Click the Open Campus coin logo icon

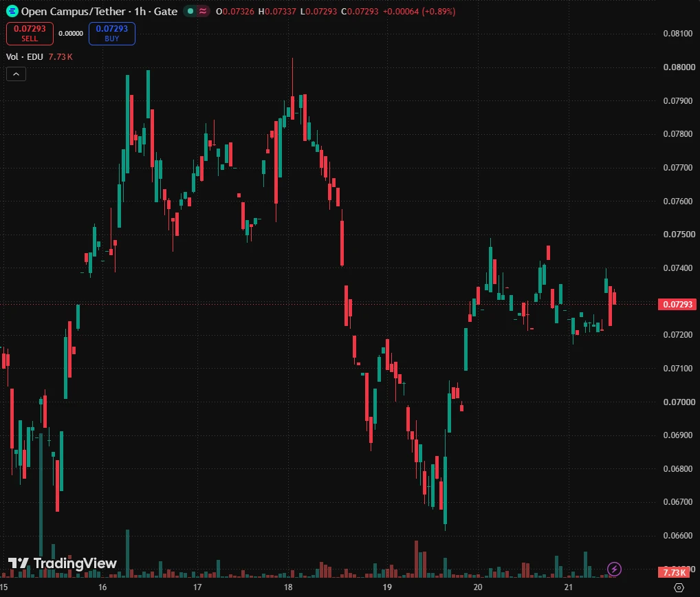pyautogui.click(x=12, y=11)
